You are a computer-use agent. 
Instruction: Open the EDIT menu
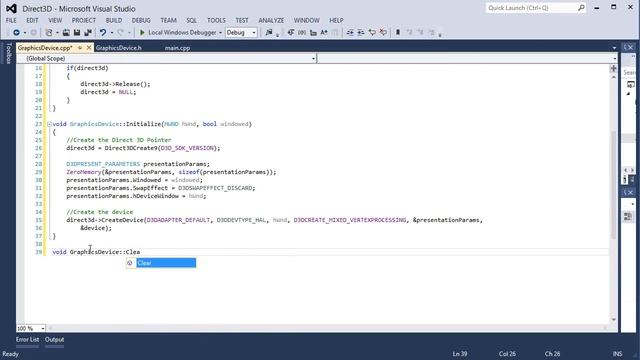tap(32, 20)
